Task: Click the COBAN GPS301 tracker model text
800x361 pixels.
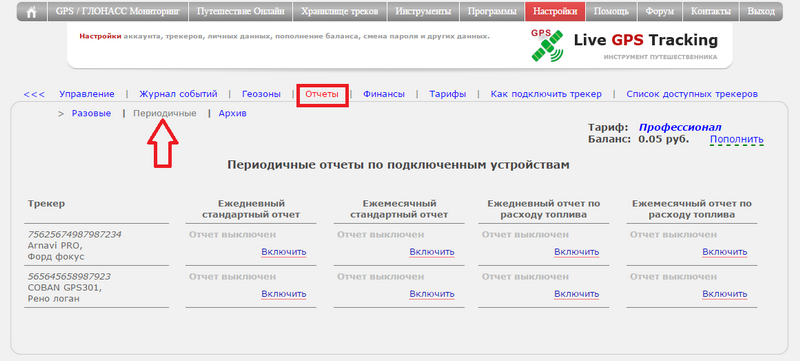Action: [64, 288]
